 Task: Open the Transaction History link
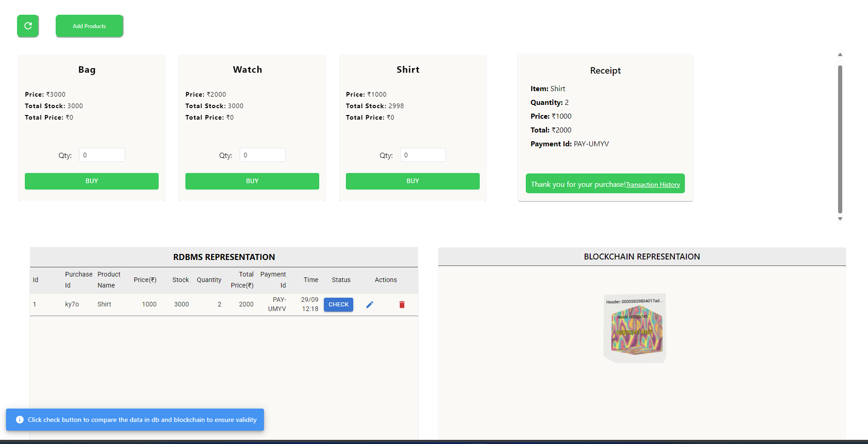coord(653,185)
